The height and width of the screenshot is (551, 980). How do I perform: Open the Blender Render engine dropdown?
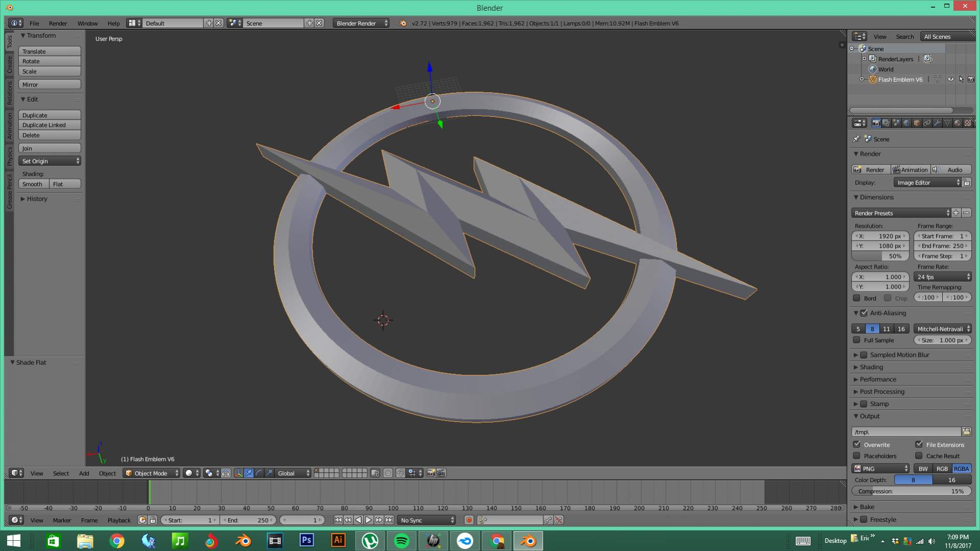pyautogui.click(x=361, y=23)
